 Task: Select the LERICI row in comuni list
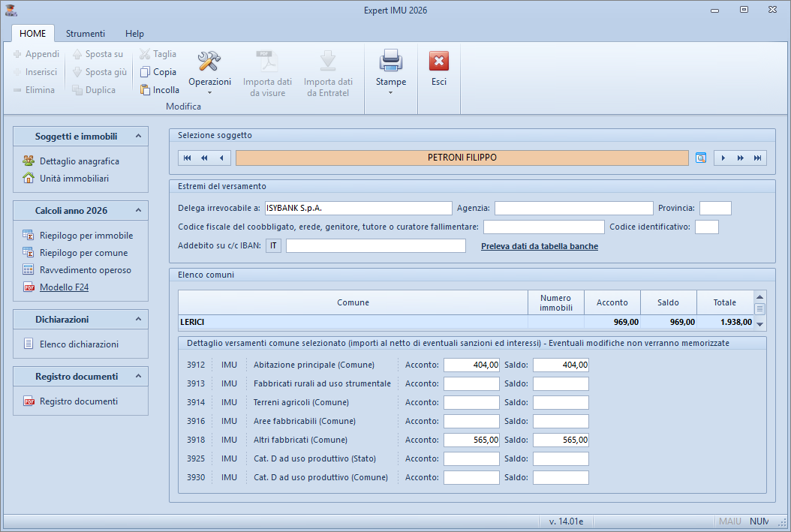tap(353, 322)
